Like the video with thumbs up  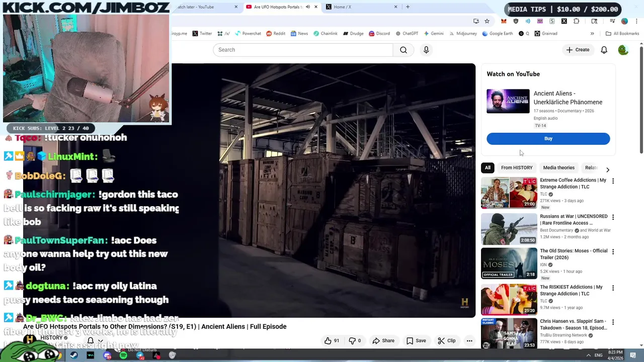pyautogui.click(x=332, y=340)
